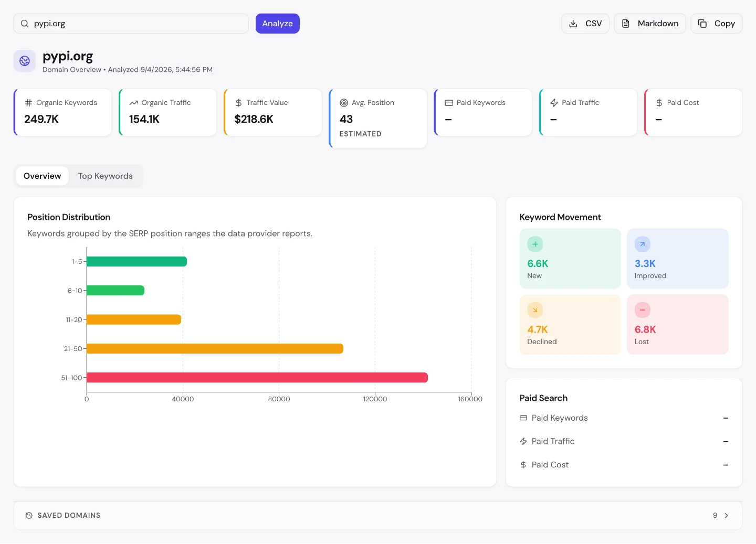Click the target icon on Avg. Position card

coord(344,103)
